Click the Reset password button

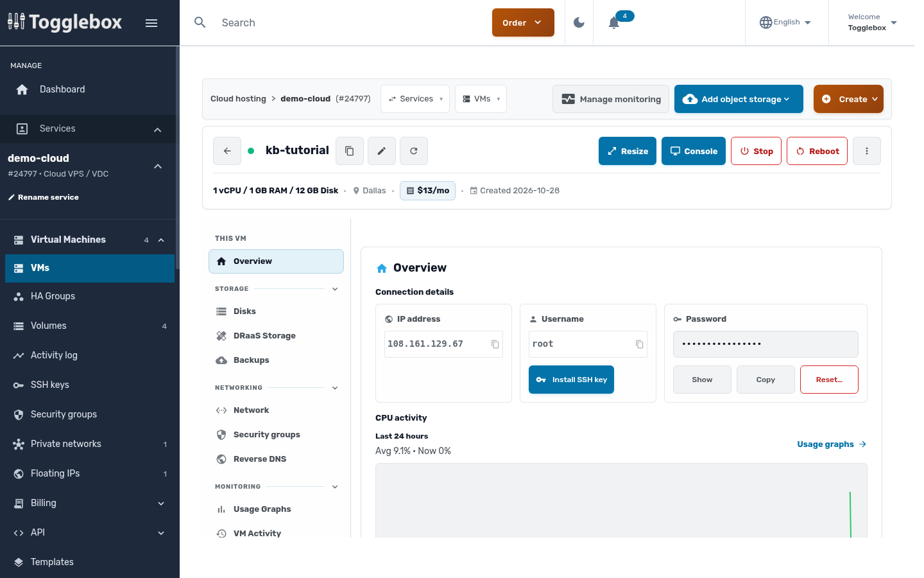click(x=829, y=380)
